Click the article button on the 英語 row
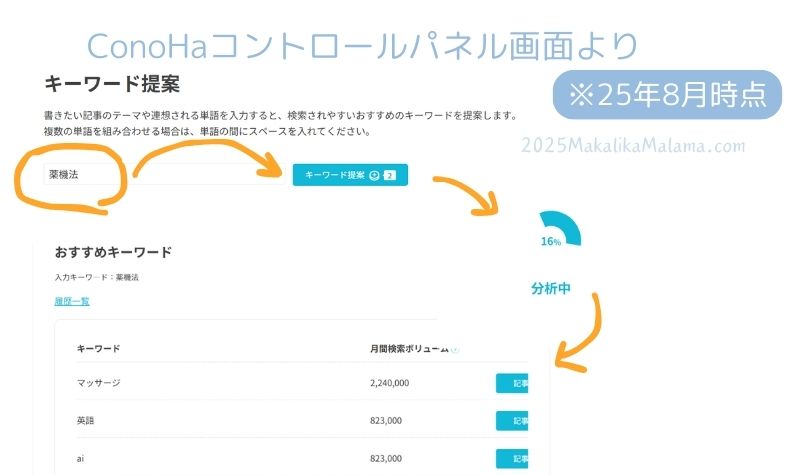This screenshot has width=800, height=475. pos(512,420)
